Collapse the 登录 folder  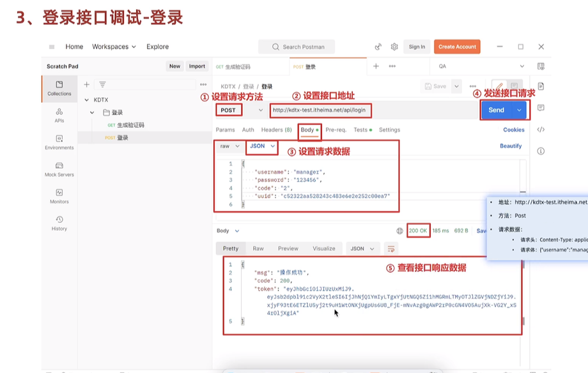click(x=92, y=112)
